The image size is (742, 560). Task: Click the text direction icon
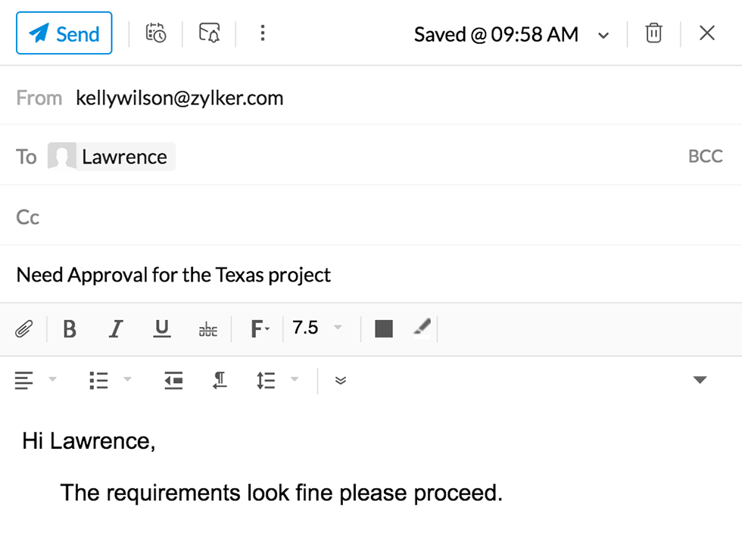pos(220,381)
